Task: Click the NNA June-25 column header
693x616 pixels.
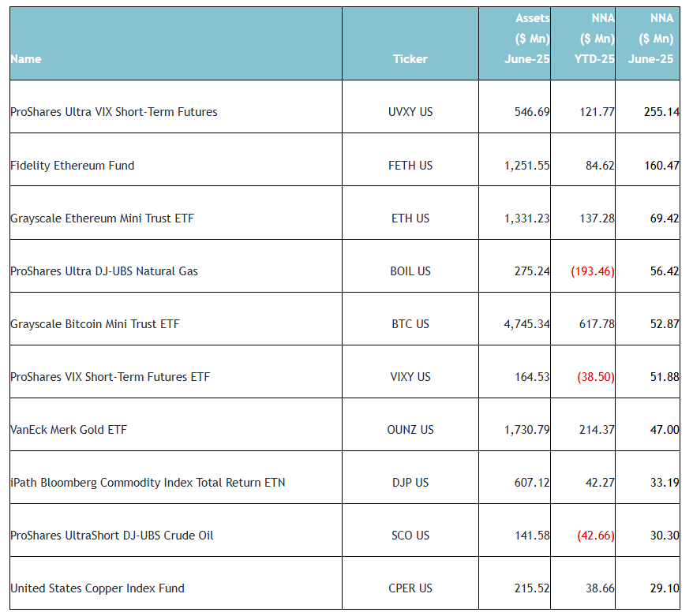Action: click(650, 39)
